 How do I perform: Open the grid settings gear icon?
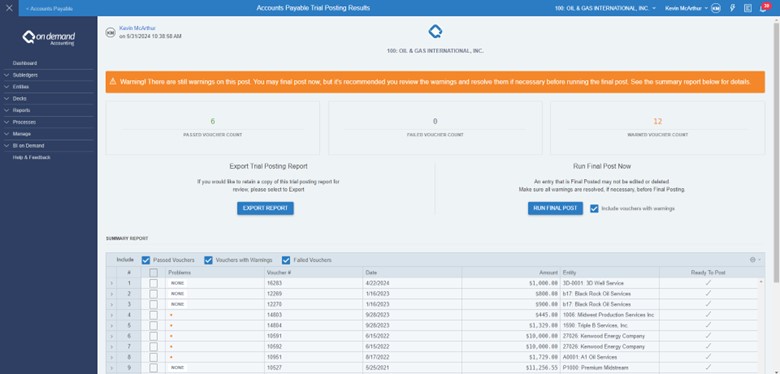(753, 260)
